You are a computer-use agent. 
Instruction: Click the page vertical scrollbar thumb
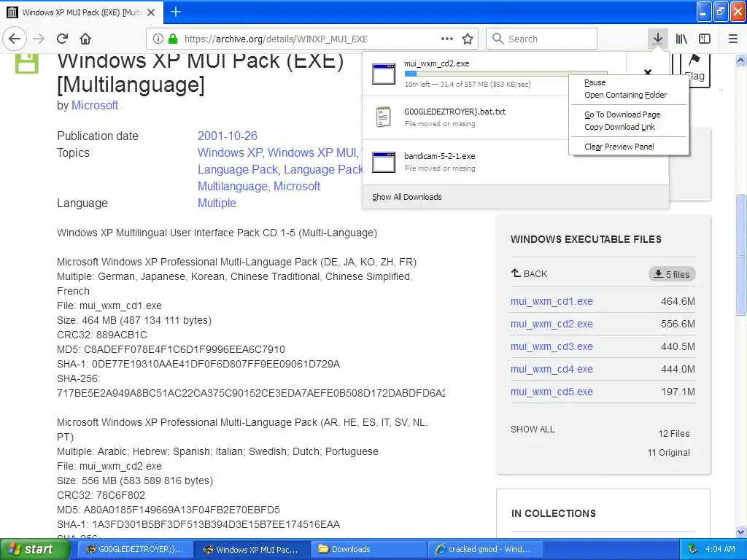tap(741, 254)
